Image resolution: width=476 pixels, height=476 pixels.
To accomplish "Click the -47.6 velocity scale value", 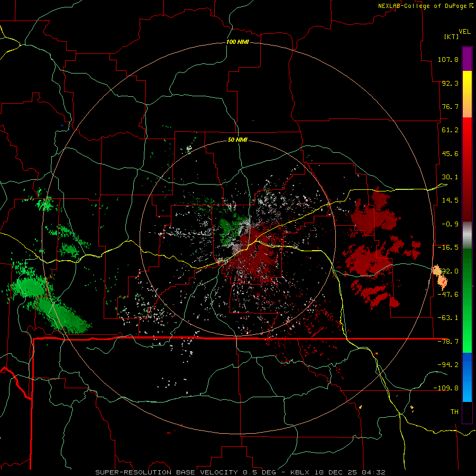I will coord(448,295).
